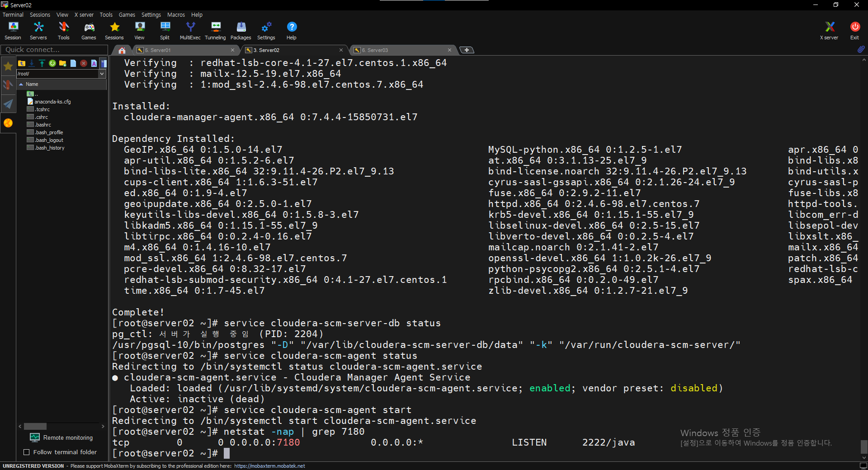Open the Sessions menu
Image resolution: width=868 pixels, height=470 pixels.
point(40,14)
